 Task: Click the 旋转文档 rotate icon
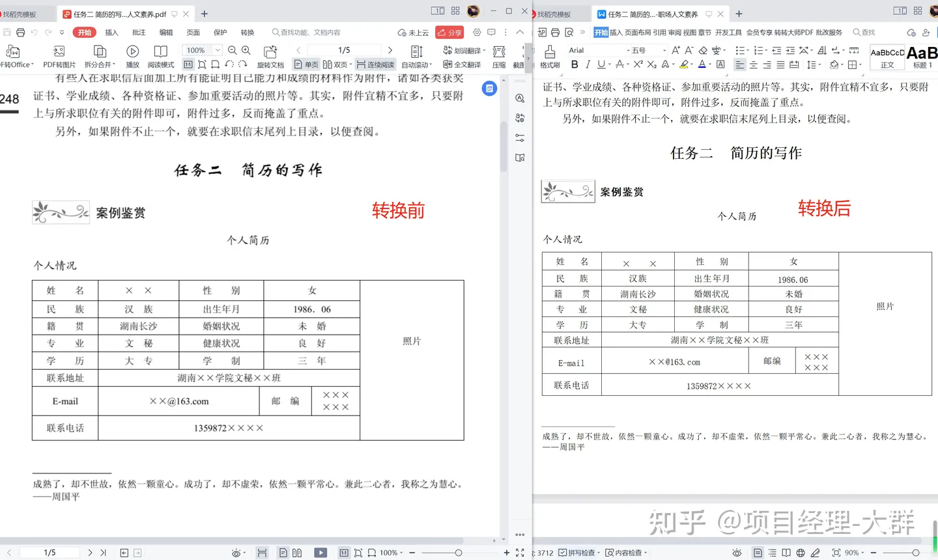(x=270, y=57)
